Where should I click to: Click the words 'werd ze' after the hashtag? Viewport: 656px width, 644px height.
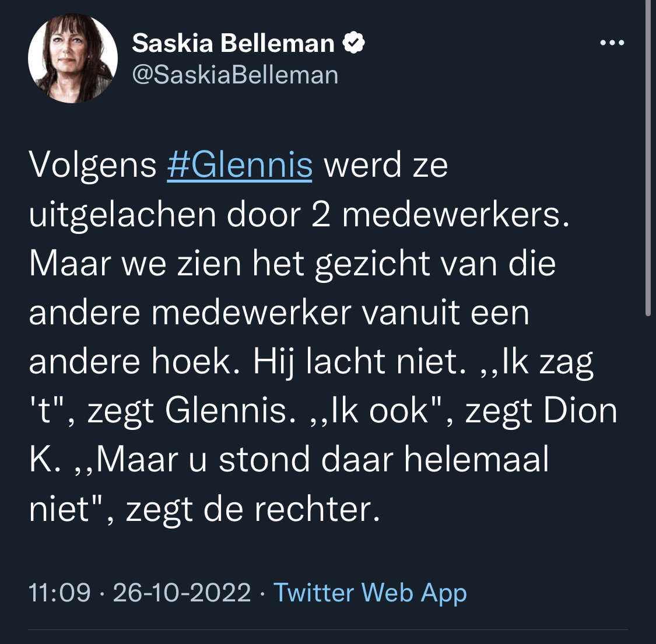[x=386, y=166]
